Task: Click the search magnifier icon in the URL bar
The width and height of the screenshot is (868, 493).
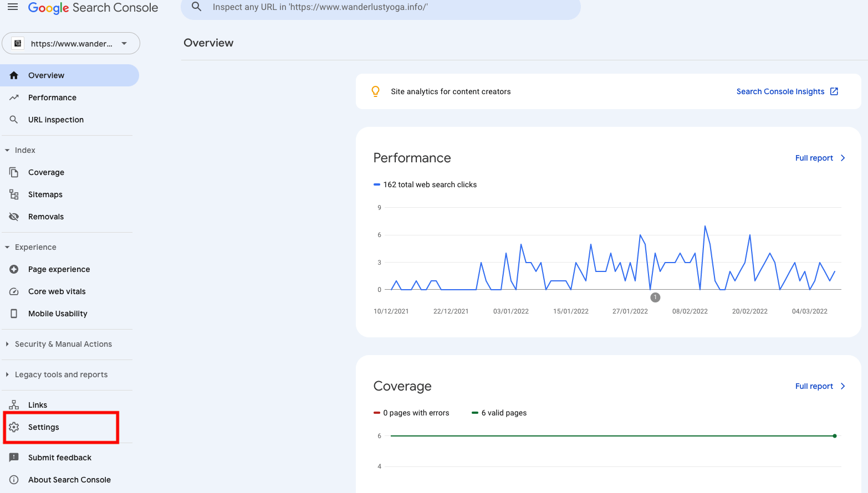Action: (x=196, y=7)
